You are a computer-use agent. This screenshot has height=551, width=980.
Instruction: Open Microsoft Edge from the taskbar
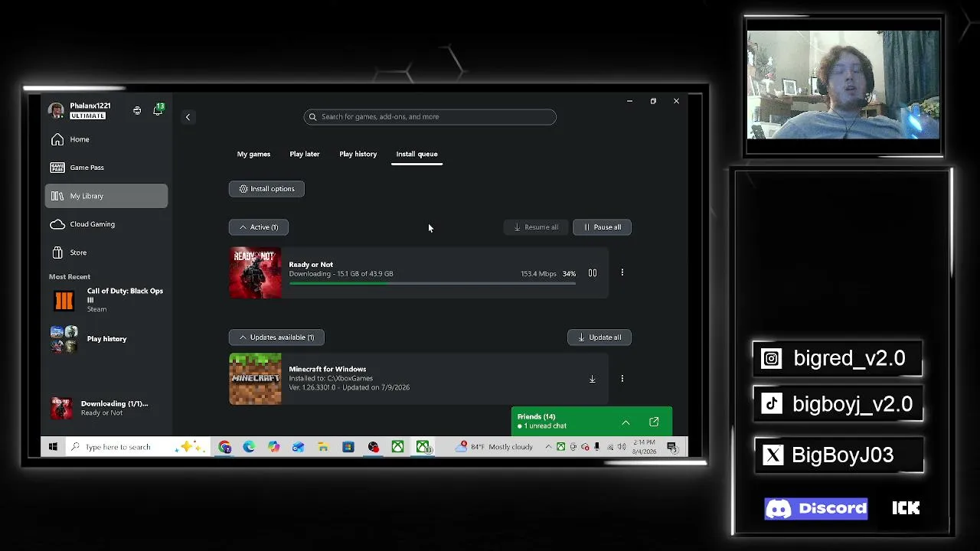[x=249, y=447]
